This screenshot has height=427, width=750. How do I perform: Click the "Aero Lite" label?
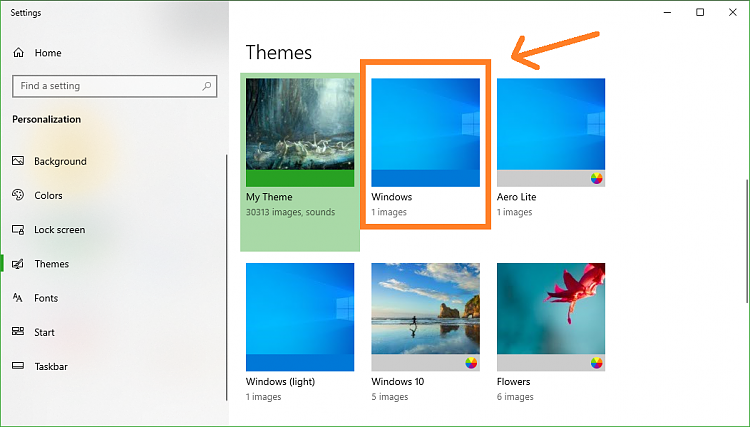click(x=517, y=197)
